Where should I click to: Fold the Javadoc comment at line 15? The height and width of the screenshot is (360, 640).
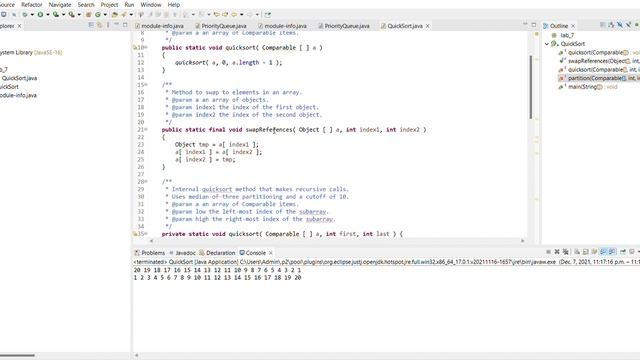(x=146, y=84)
